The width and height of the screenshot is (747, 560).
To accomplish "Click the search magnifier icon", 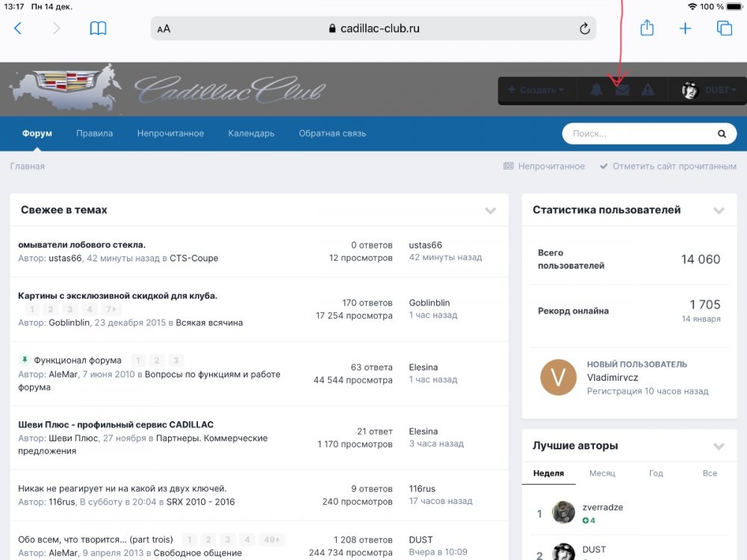I will (x=722, y=134).
